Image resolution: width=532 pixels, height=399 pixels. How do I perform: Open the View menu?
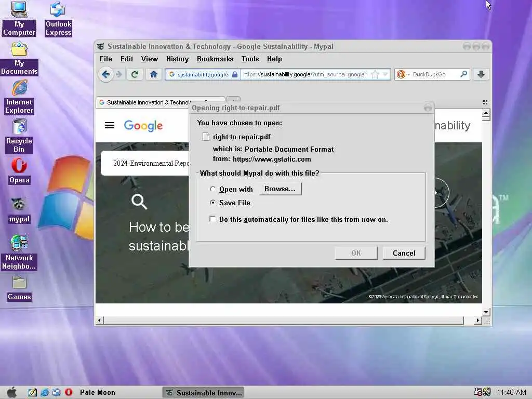[149, 59]
